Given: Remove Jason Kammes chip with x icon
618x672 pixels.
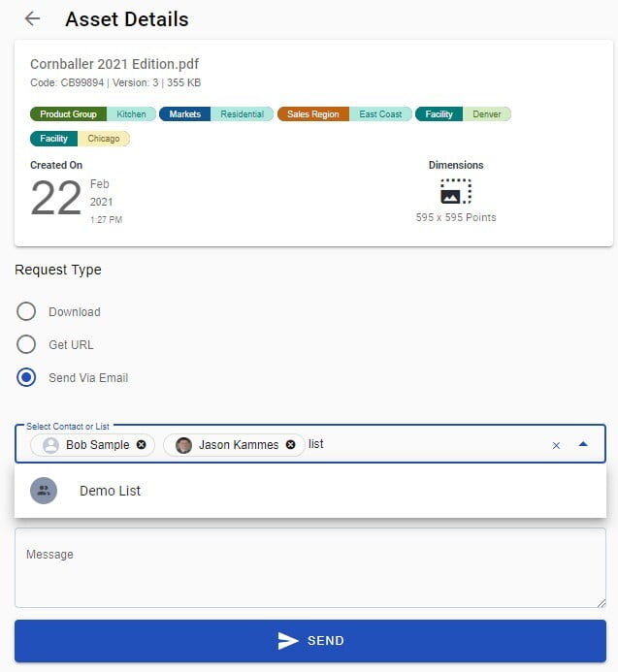Looking at the screenshot, I should [x=290, y=445].
